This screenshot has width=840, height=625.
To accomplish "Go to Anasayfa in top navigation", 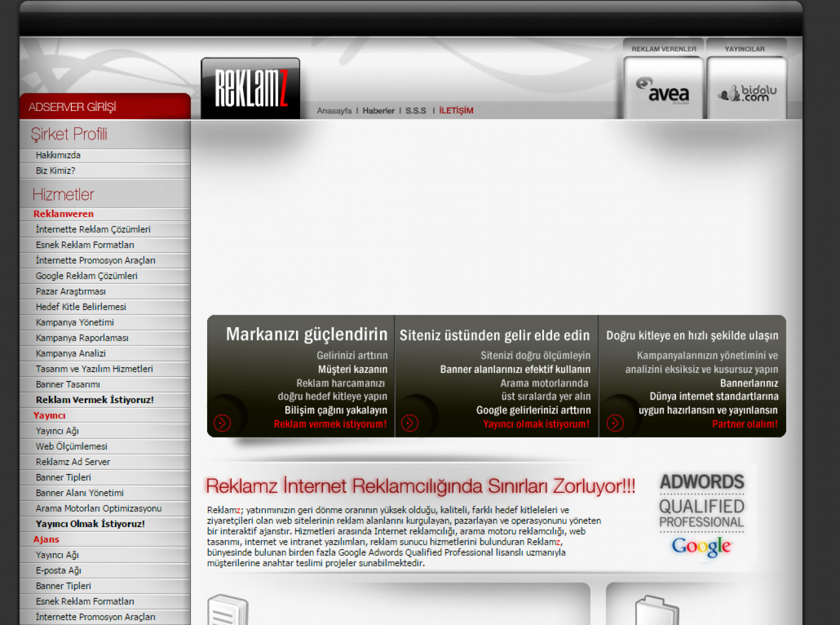I will (x=334, y=111).
